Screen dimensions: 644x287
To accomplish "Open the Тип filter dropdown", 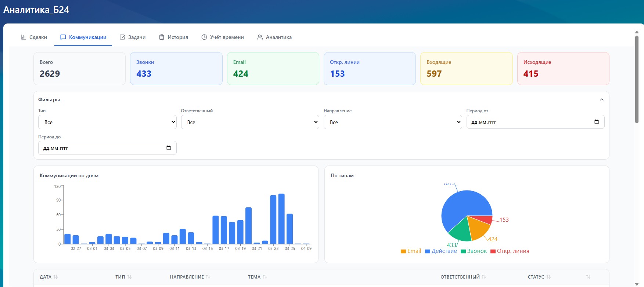I will click(x=107, y=122).
